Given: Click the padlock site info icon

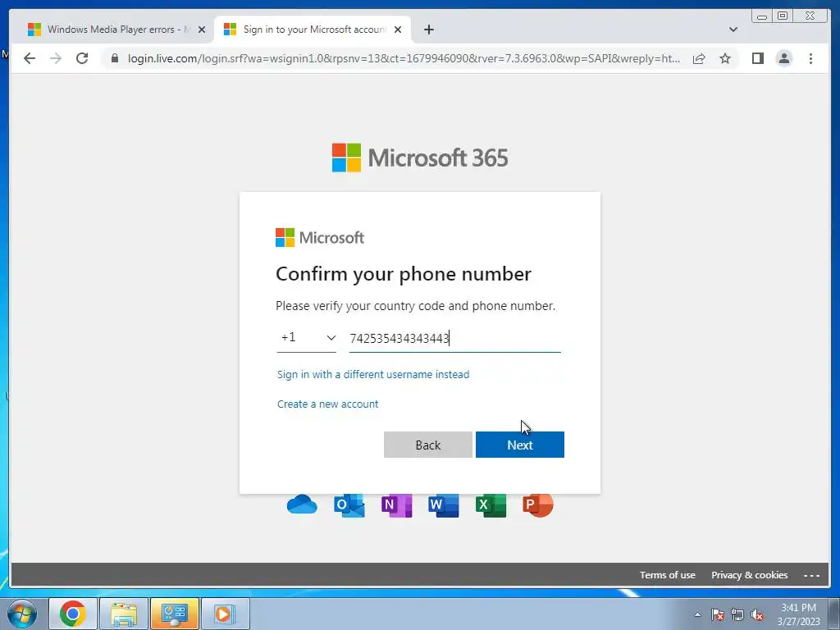Looking at the screenshot, I should pyautogui.click(x=114, y=58).
